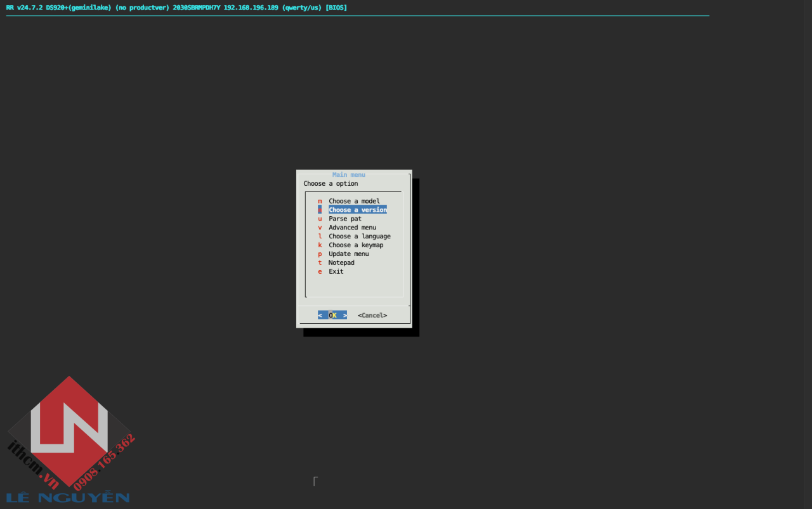812x509 pixels.
Task: Open the Notepad entry
Action: coord(341,262)
